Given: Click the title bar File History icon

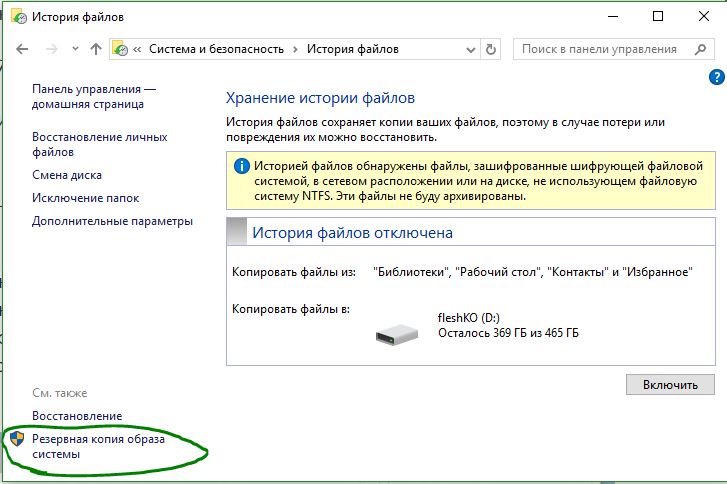Looking at the screenshot, I should 19,16.
